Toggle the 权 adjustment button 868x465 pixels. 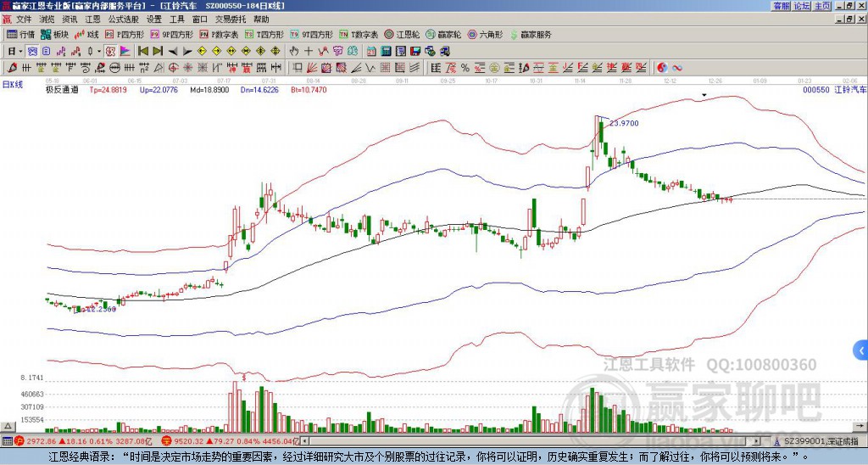tap(110, 52)
